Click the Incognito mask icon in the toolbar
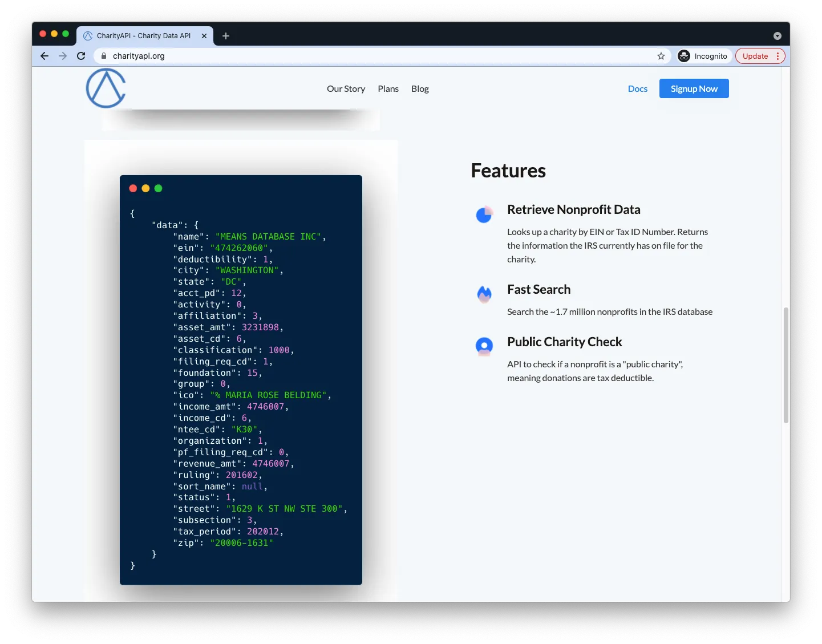This screenshot has width=822, height=644. (x=684, y=56)
